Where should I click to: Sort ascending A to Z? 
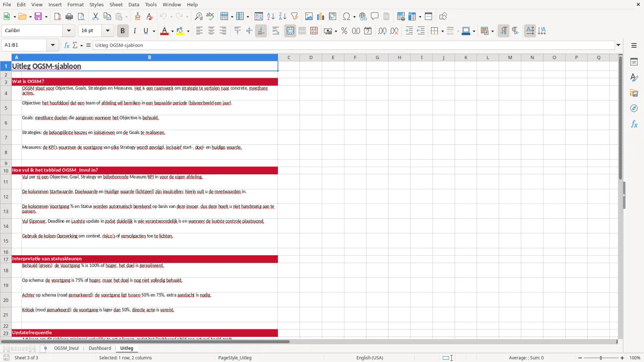[x=271, y=17]
